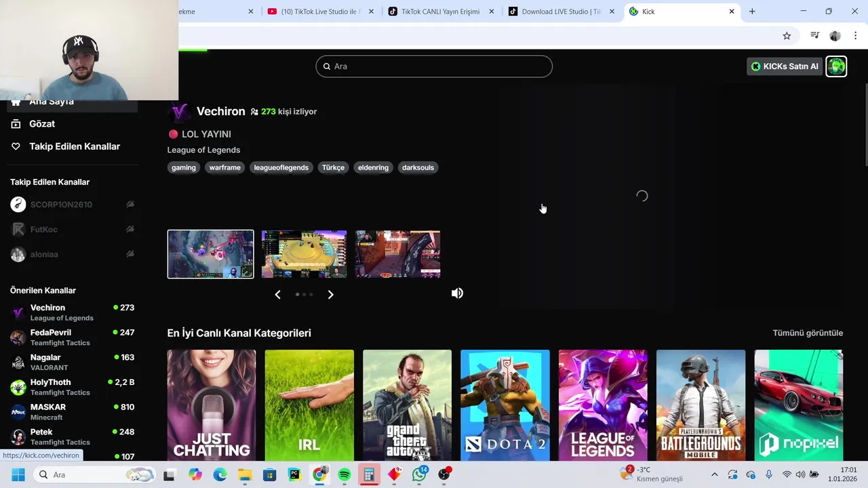
Task: Open the Dota 2 category card
Action: (505, 405)
